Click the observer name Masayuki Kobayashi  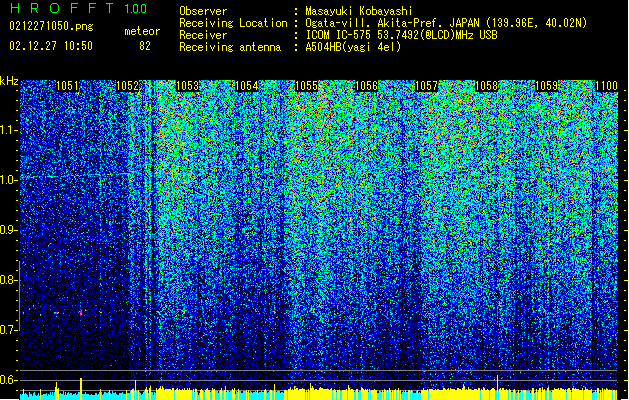359,11
